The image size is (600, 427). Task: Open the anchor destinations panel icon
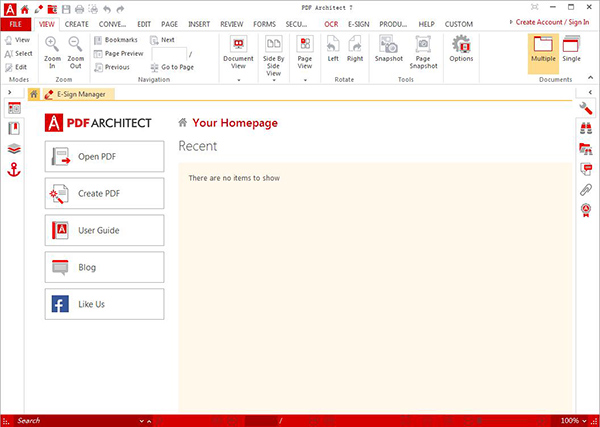click(14, 170)
